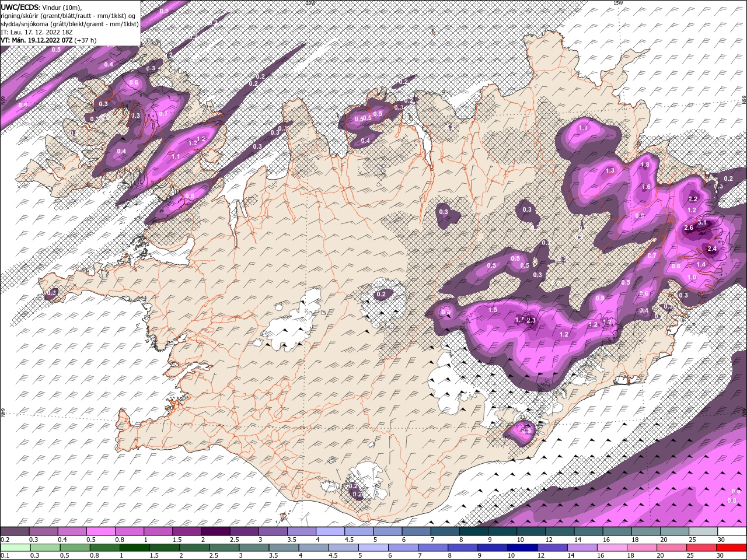The image size is (747, 560).
Task: Select the darkest purple swatch between 2 and 2.5
Action: 215,531
